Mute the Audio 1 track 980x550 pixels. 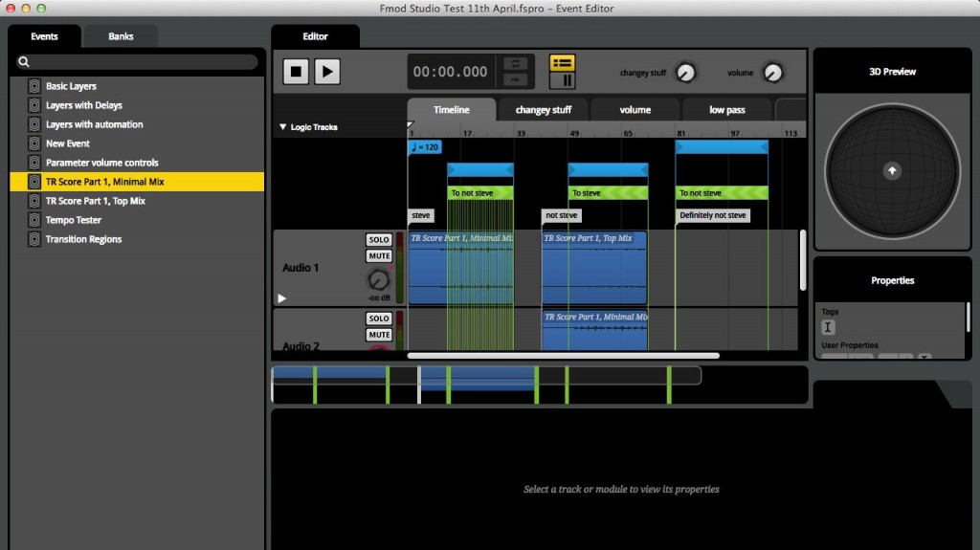(379, 256)
